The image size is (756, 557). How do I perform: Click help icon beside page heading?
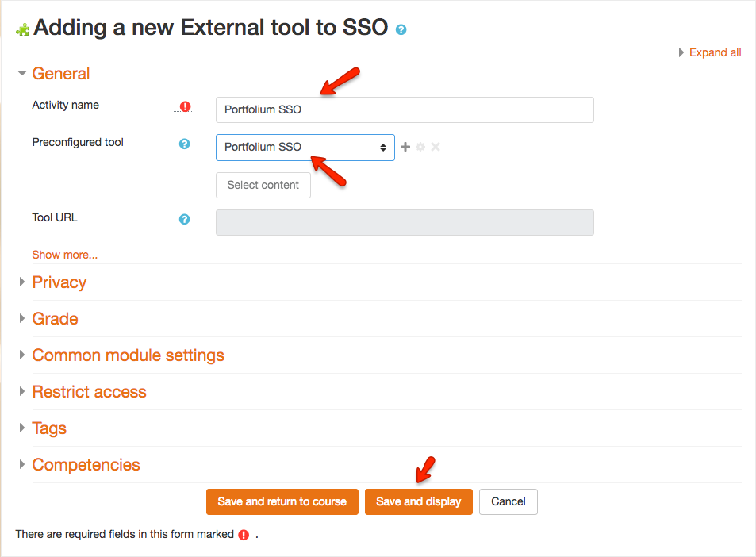click(401, 30)
